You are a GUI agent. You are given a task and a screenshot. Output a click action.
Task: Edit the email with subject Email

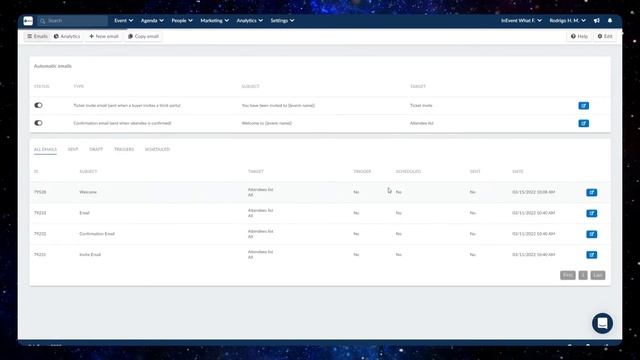[x=591, y=213]
